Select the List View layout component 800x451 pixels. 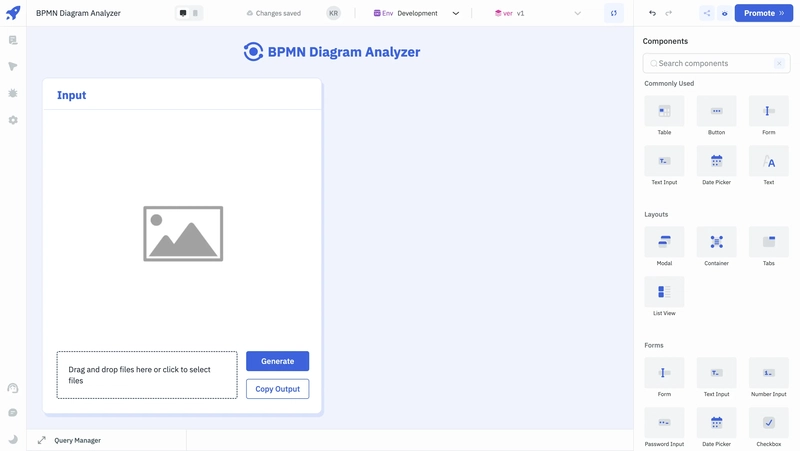[664, 296]
